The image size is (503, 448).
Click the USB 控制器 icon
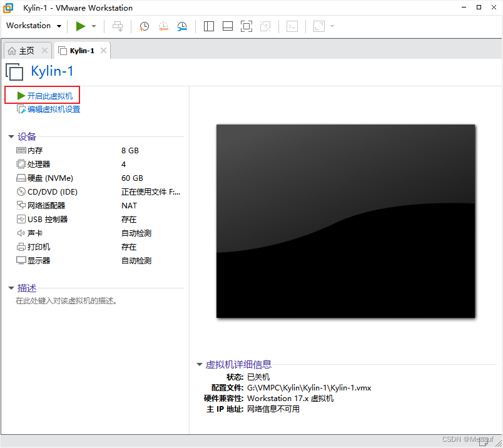(x=21, y=219)
